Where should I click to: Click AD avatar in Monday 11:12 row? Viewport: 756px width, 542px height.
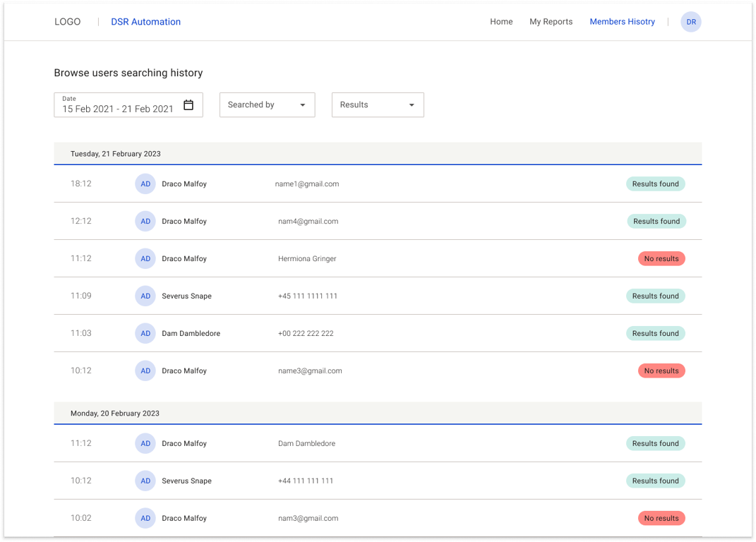(x=145, y=444)
